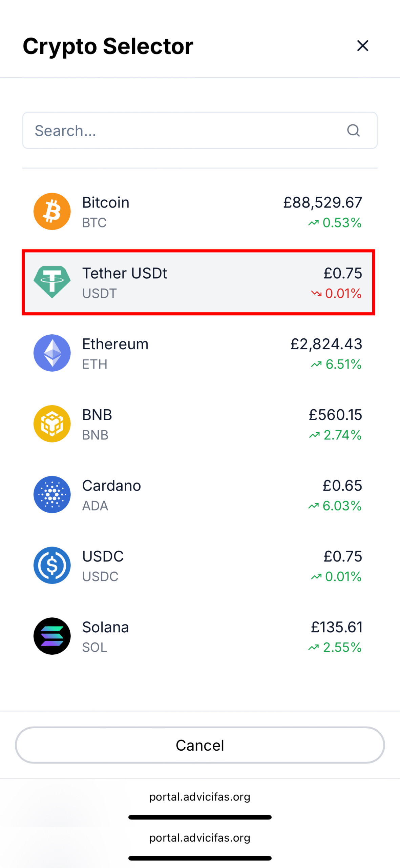Pick Ethereum by its name label

pos(115,344)
